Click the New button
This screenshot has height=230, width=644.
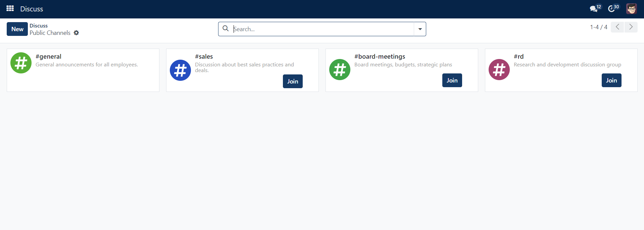tap(17, 29)
